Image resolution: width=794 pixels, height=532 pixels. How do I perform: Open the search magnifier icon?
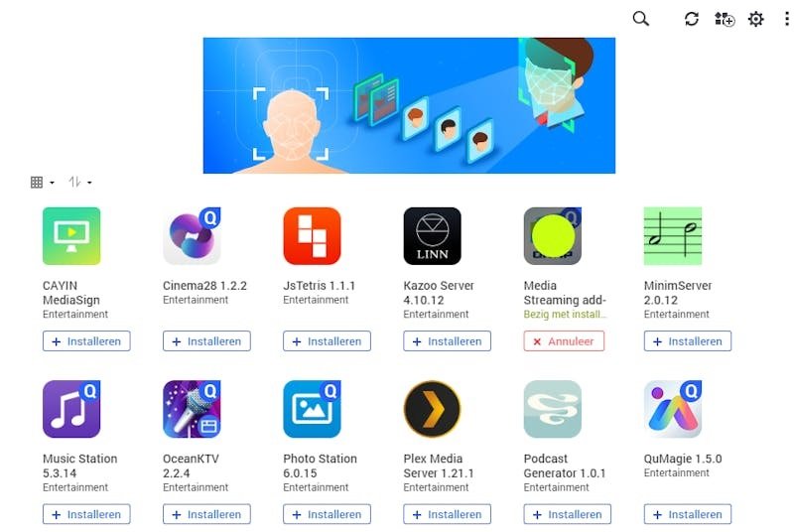(x=640, y=19)
